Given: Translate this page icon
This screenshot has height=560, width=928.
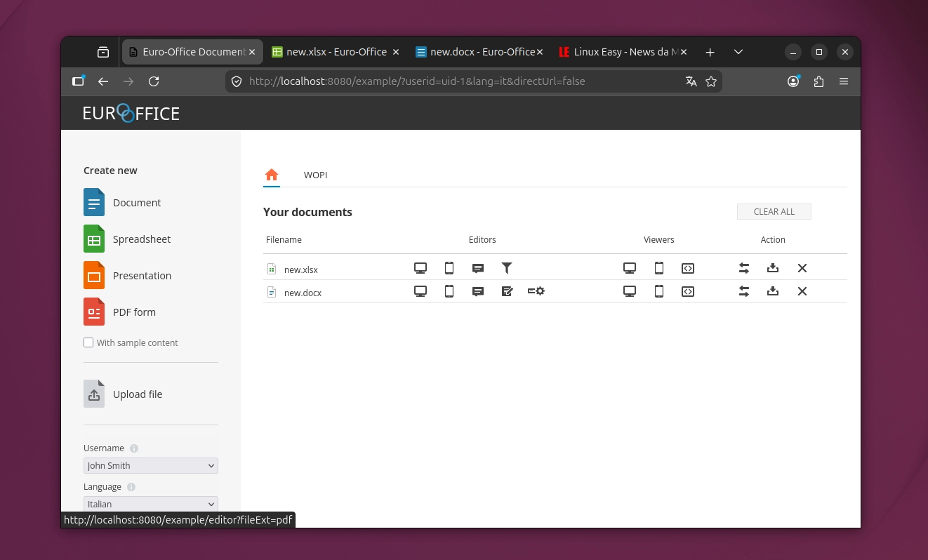Looking at the screenshot, I should [x=691, y=81].
